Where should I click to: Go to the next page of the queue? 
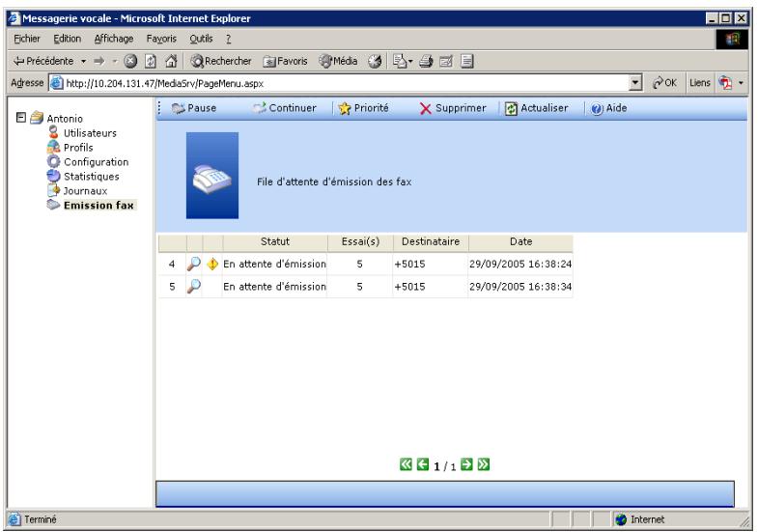click(466, 464)
